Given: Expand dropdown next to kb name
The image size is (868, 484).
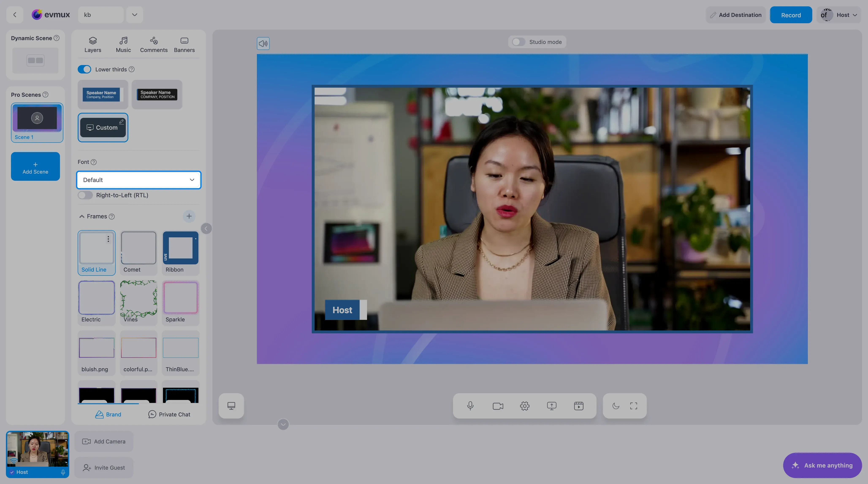Looking at the screenshot, I should click(134, 15).
